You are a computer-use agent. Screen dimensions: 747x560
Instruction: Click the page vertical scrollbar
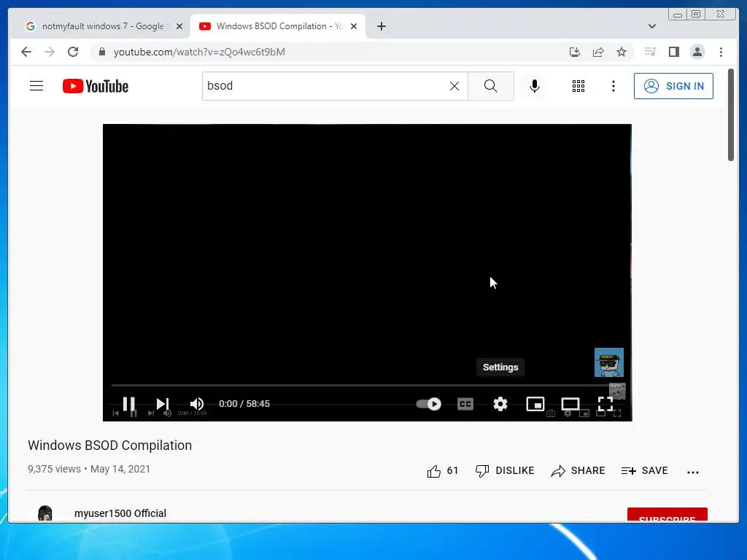click(731, 114)
